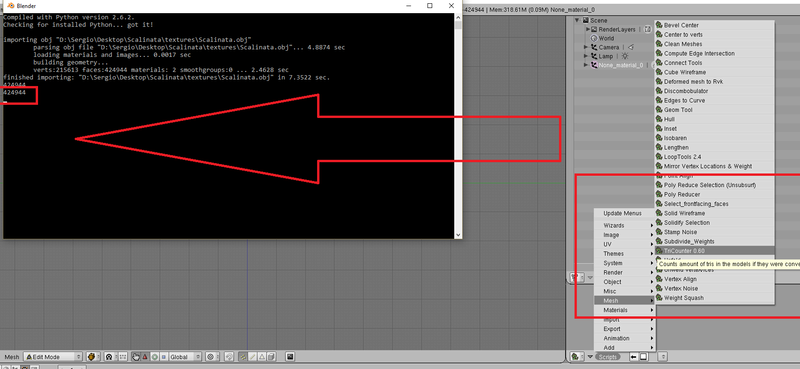Open the Mesh menu in 3D header
The width and height of the screenshot is (800, 369).
click(12, 357)
